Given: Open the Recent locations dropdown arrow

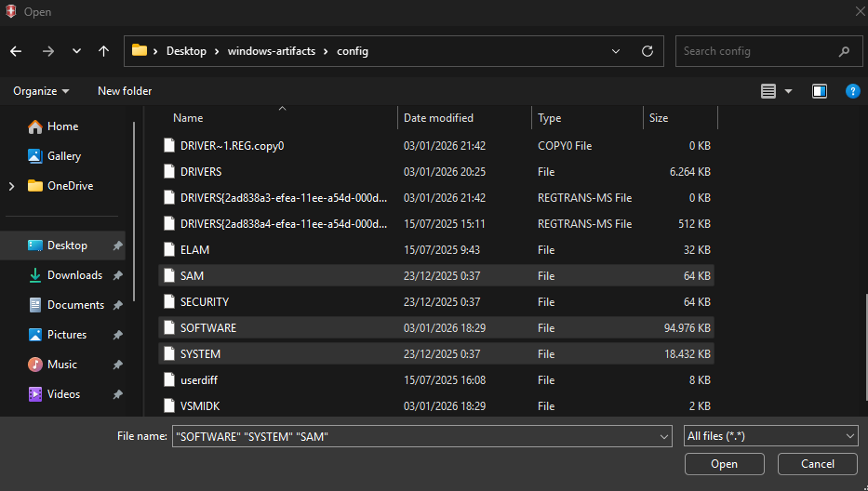Looking at the screenshot, I should click(x=76, y=51).
